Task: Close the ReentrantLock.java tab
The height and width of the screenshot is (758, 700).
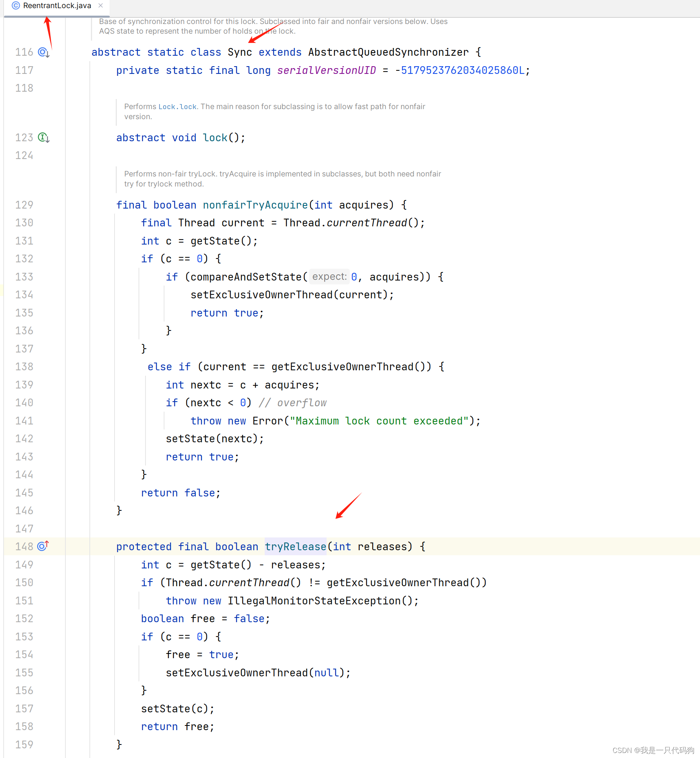Action: coord(100,5)
